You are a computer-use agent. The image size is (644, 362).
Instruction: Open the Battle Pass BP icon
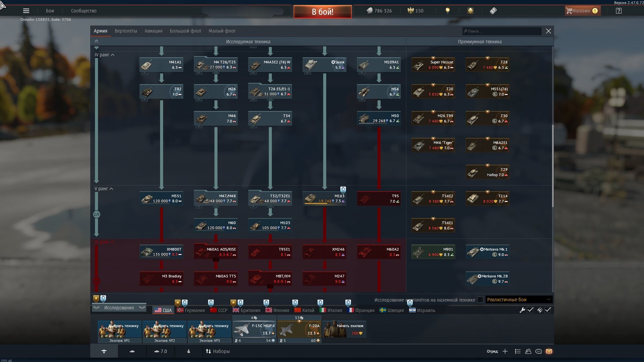(x=493, y=11)
